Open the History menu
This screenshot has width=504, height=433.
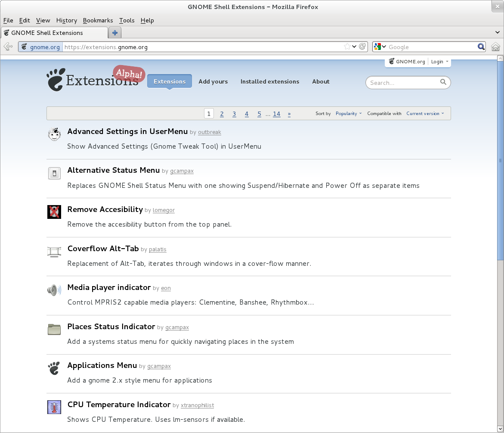click(x=67, y=20)
